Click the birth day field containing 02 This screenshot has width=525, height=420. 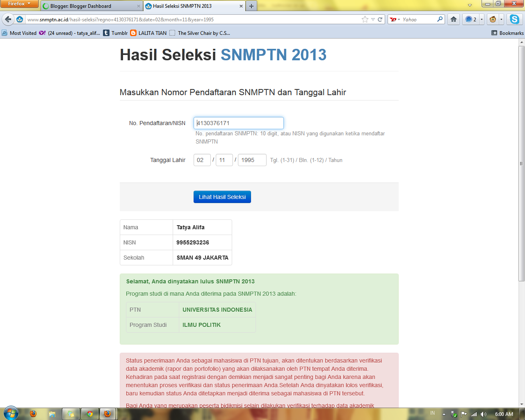point(202,160)
